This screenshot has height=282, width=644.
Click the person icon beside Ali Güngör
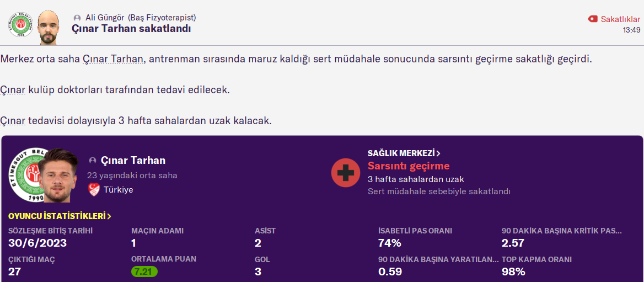[x=77, y=18]
